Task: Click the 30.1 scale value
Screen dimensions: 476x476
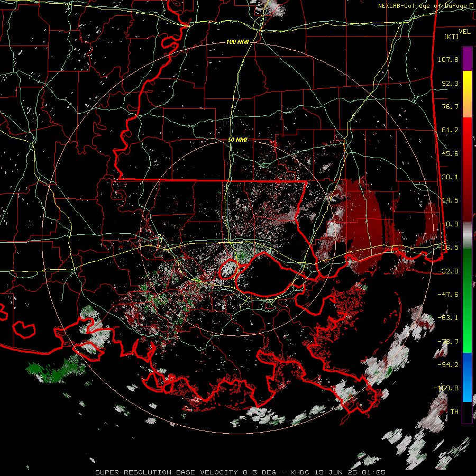Action: pos(450,177)
